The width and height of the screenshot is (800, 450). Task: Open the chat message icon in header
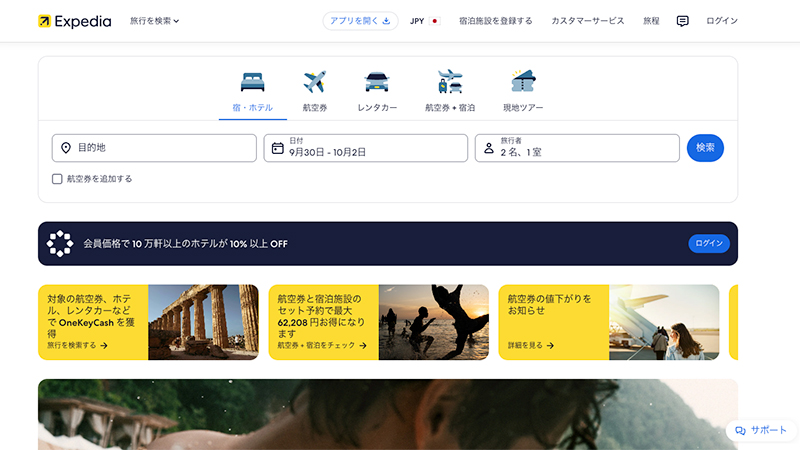[683, 21]
